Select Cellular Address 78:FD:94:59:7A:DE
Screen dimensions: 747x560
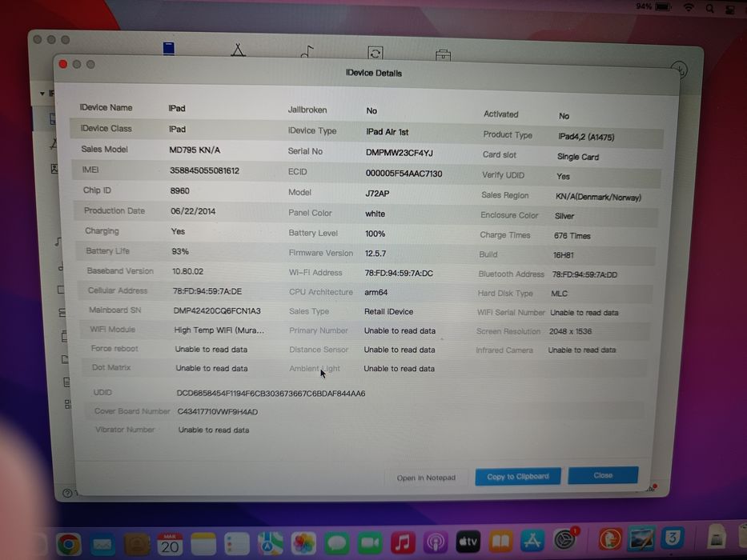(207, 291)
